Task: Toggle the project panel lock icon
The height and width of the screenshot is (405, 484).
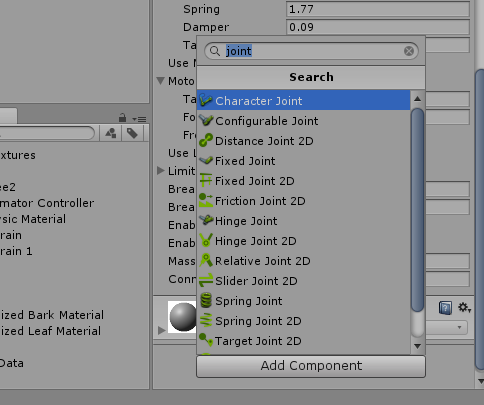Action: [x=122, y=118]
